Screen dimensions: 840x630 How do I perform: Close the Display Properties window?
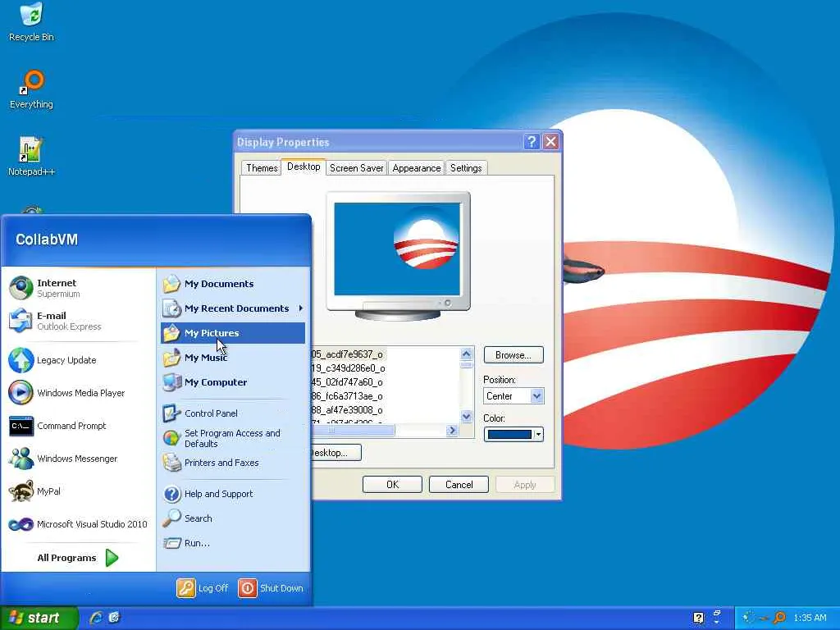click(x=550, y=141)
